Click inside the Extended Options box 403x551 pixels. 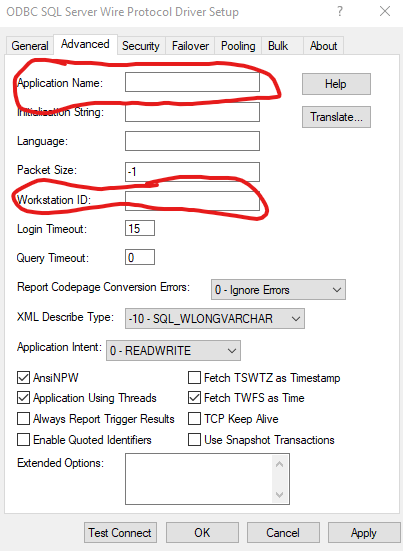[x=199, y=479]
